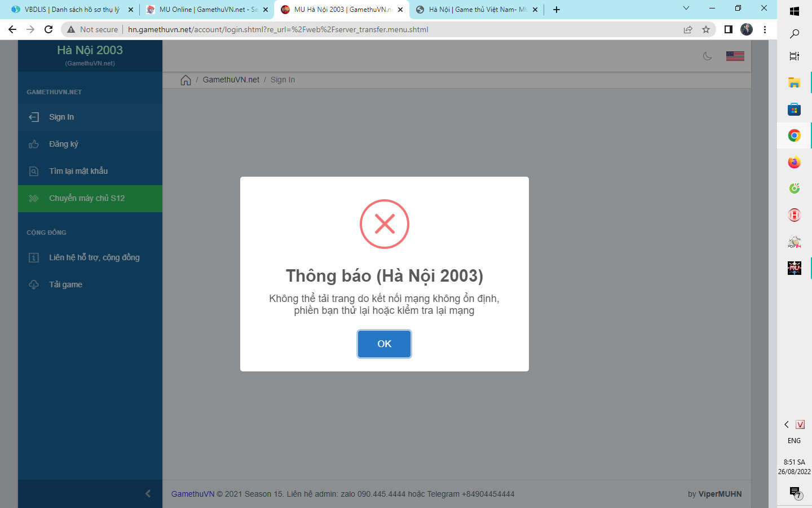Image resolution: width=812 pixels, height=508 pixels.
Task: Open a new browser tab
Action: [557, 10]
